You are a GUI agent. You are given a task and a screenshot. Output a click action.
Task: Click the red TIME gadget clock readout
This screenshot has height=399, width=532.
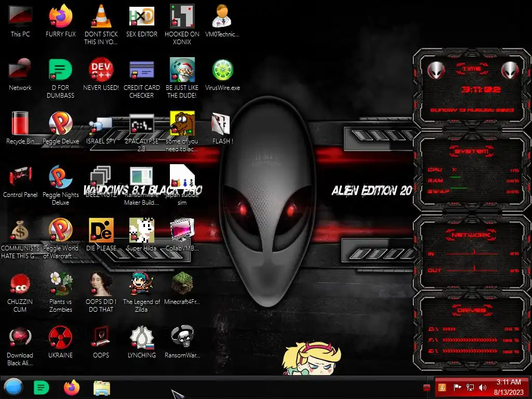[x=481, y=89]
